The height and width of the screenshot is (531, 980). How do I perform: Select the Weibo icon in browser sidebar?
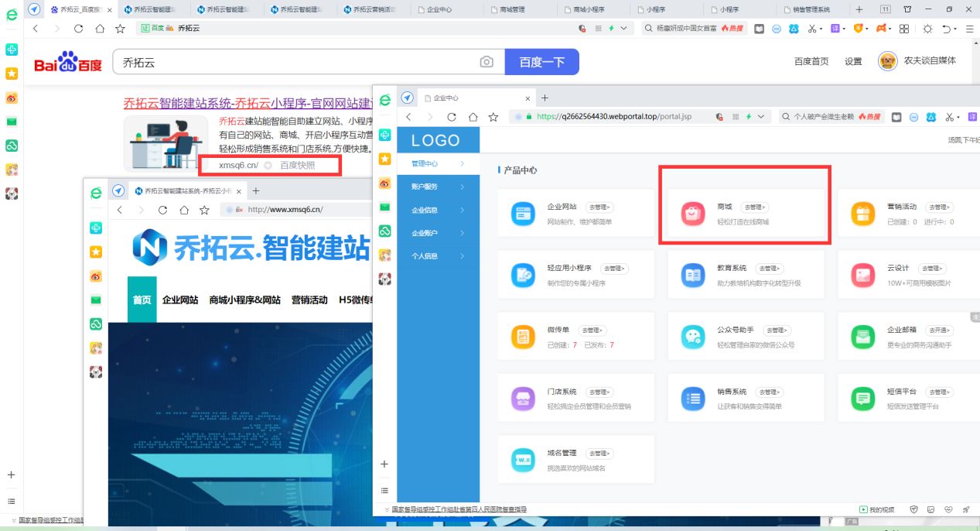pyautogui.click(x=10, y=98)
